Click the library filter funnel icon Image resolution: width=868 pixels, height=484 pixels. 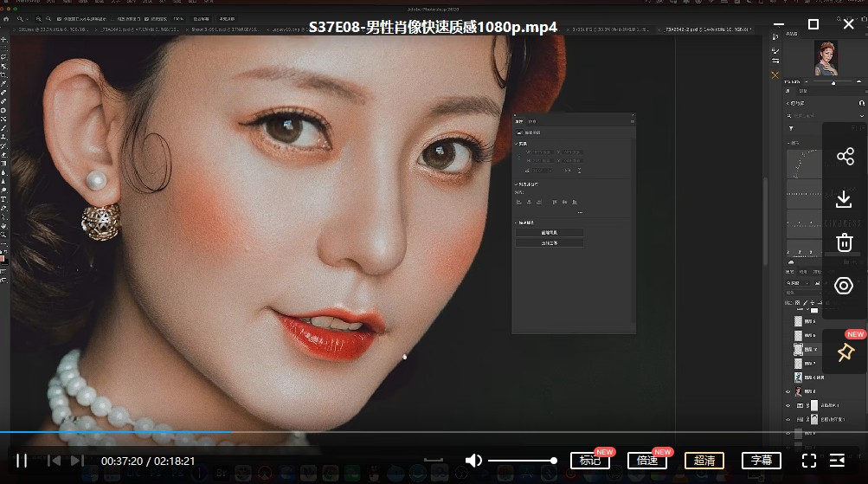click(x=791, y=128)
